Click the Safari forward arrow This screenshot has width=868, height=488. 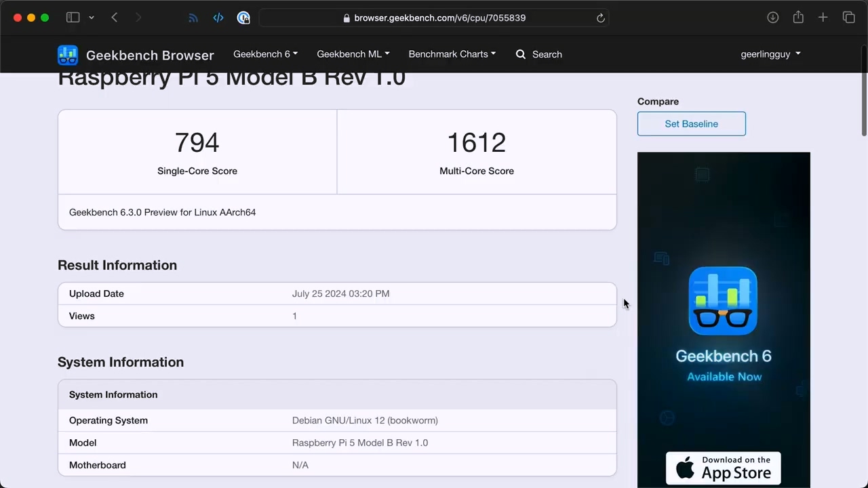click(138, 18)
